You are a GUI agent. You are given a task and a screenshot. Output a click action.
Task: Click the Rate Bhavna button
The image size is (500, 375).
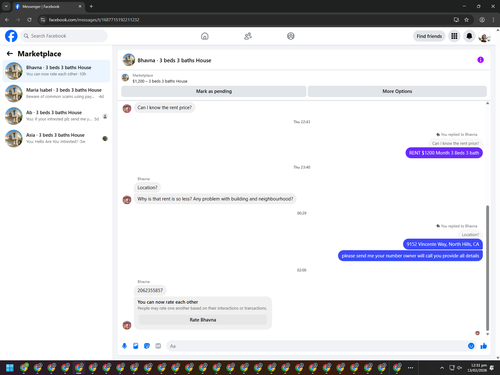(203, 320)
